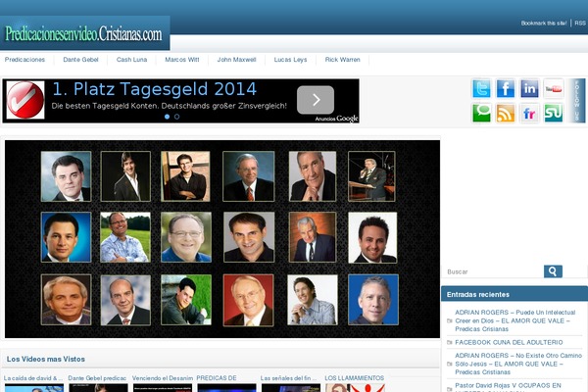Select the first ad carousel dot

[x=167, y=117]
